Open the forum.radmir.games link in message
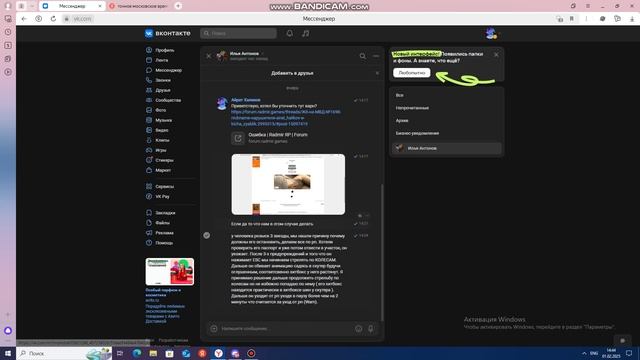This screenshot has width=640, height=360. coord(285,118)
